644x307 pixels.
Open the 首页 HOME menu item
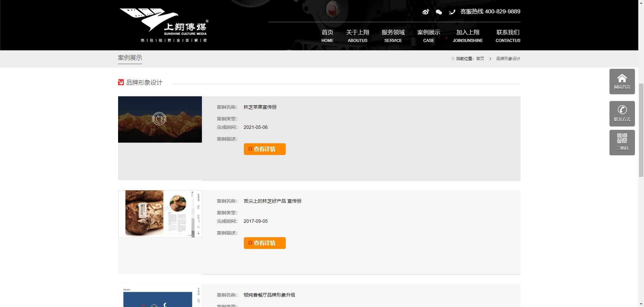point(327,36)
